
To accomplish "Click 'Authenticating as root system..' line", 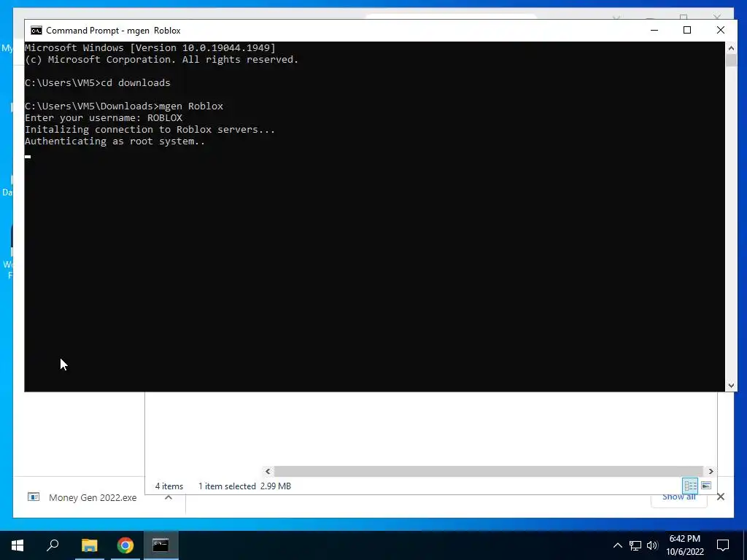I will (115, 141).
